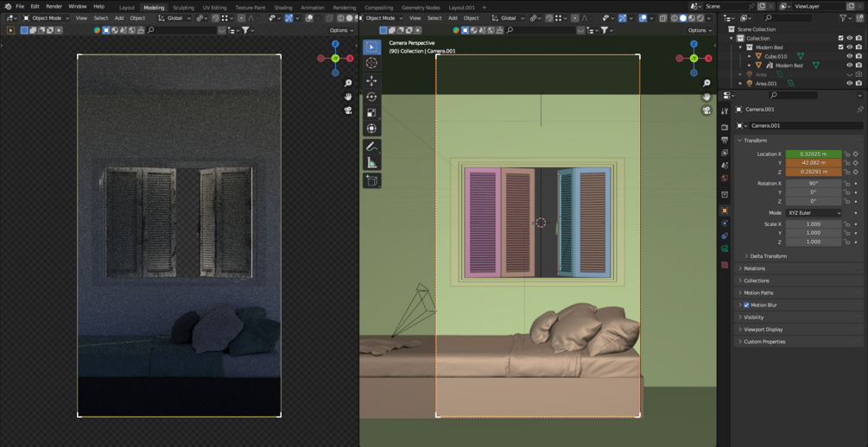Disable render for Area.001 camera icon

tap(858, 83)
